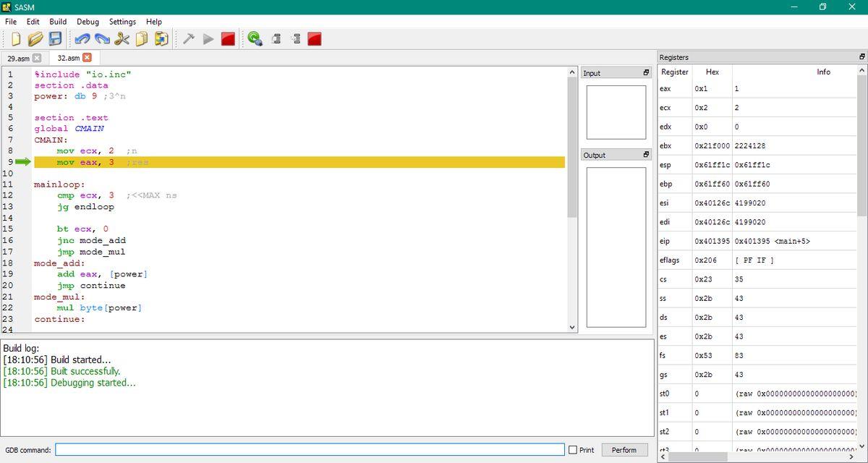Image resolution: width=868 pixels, height=463 pixels.
Task: Close the 32.asm tab
Action: pos(88,57)
